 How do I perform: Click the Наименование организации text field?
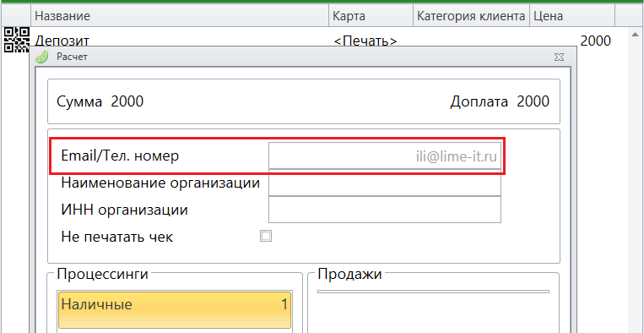384,183
